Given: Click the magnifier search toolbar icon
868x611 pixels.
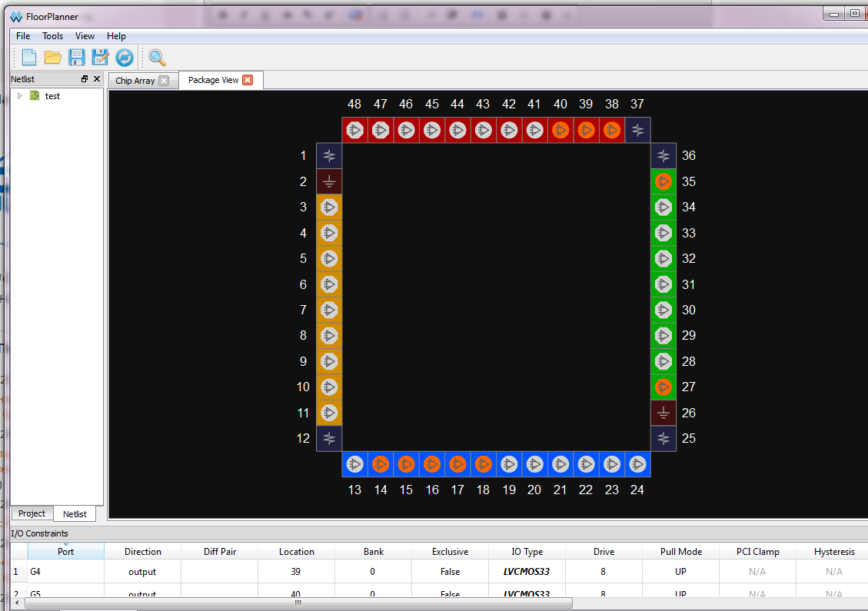Looking at the screenshot, I should [x=157, y=57].
